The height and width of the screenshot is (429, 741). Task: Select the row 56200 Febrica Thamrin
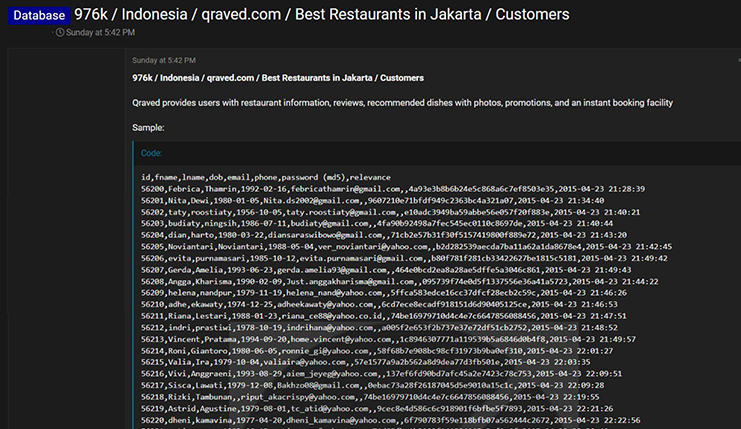click(x=393, y=189)
